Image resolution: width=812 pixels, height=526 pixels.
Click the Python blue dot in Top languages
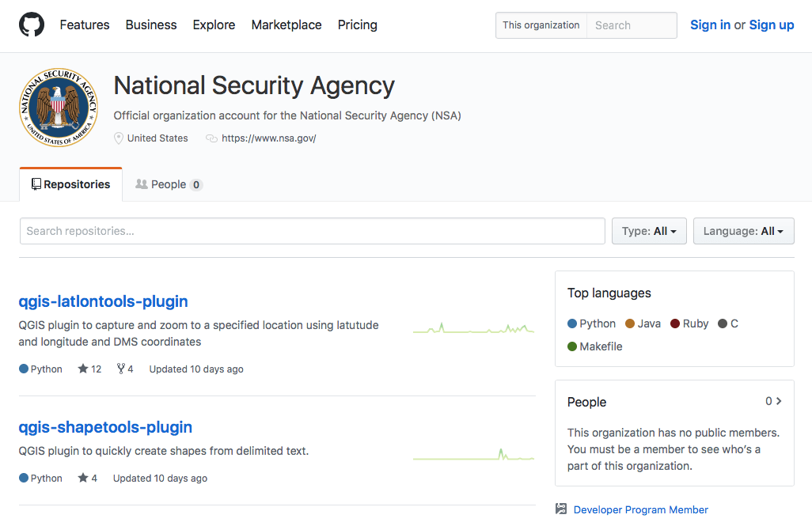click(x=572, y=324)
